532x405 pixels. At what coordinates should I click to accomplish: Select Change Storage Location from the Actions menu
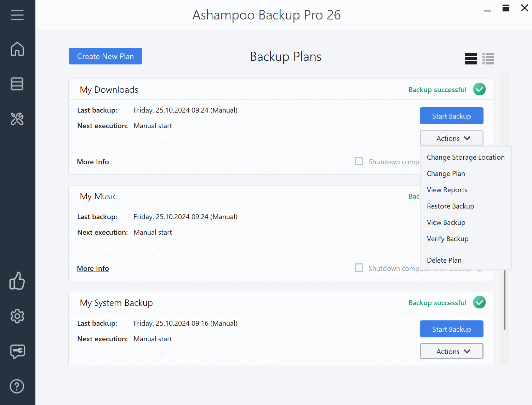click(x=465, y=157)
